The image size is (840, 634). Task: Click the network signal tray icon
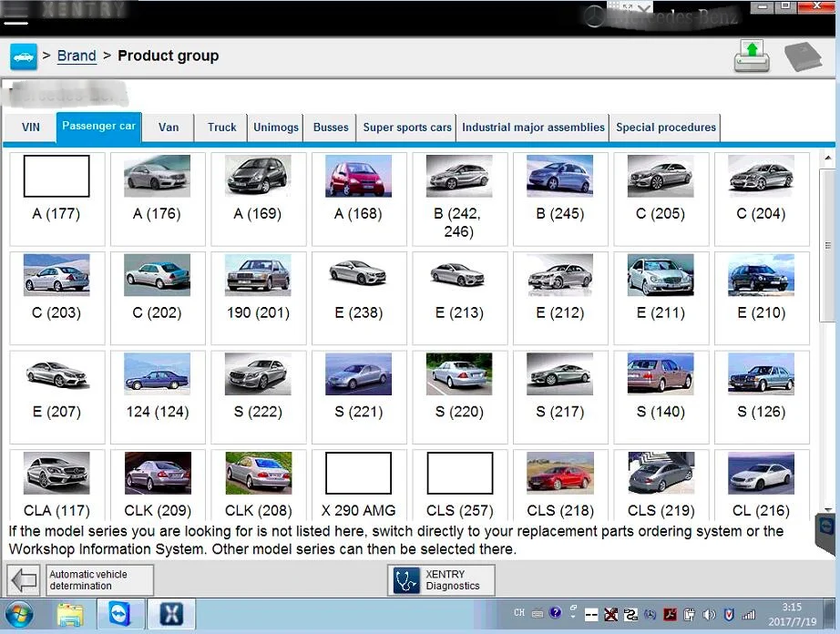(x=748, y=615)
